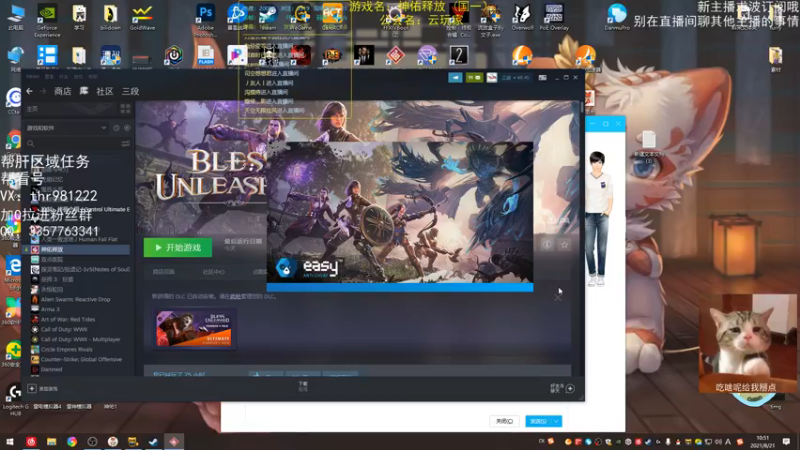Open DanmuPro desktop shortcut
The width and height of the screenshot is (800, 450).
(617, 18)
